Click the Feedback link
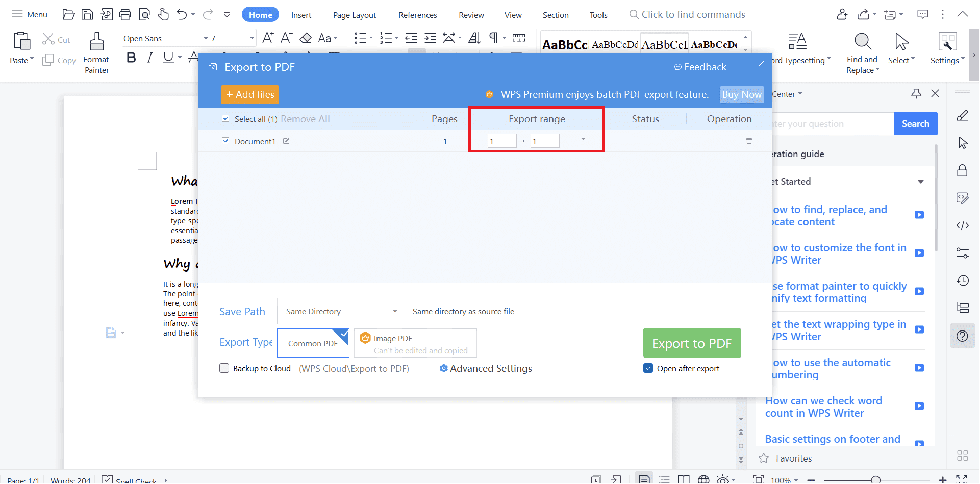The image size is (980, 484). (x=700, y=67)
